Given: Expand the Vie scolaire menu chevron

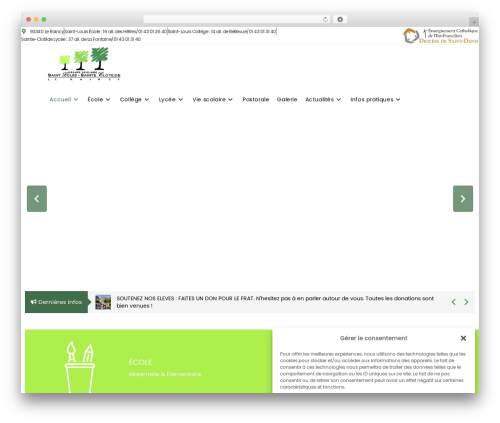Looking at the screenshot, I should click(x=230, y=99).
